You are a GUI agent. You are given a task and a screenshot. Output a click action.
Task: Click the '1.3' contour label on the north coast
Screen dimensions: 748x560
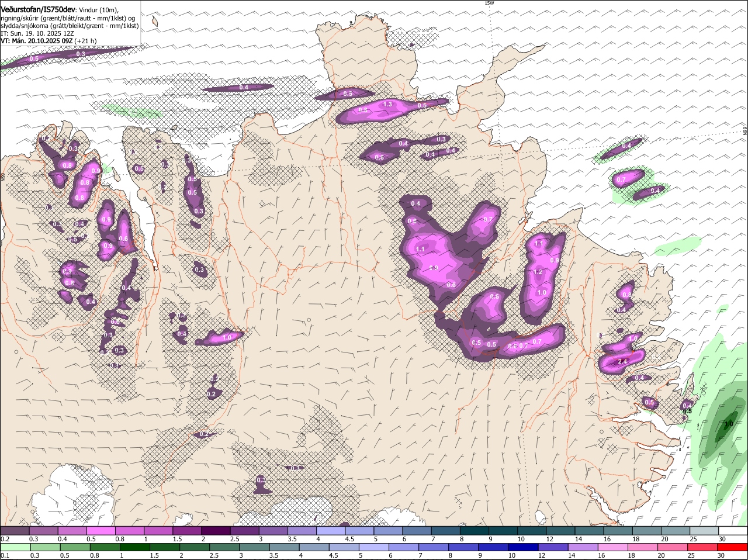[387, 104]
